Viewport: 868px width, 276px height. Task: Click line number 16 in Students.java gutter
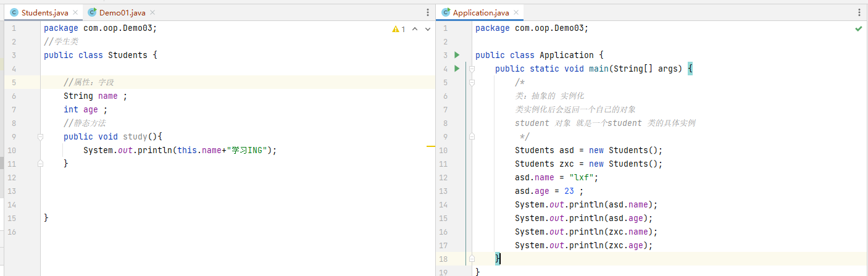13,232
